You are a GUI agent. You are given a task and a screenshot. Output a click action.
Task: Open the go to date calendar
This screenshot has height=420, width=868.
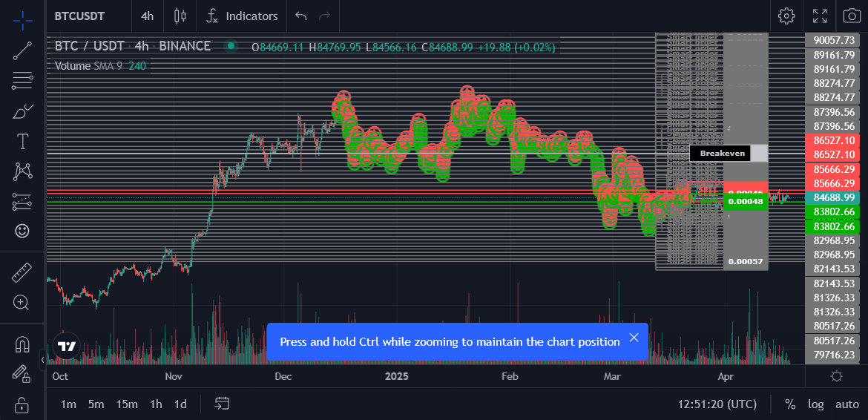[223, 404]
